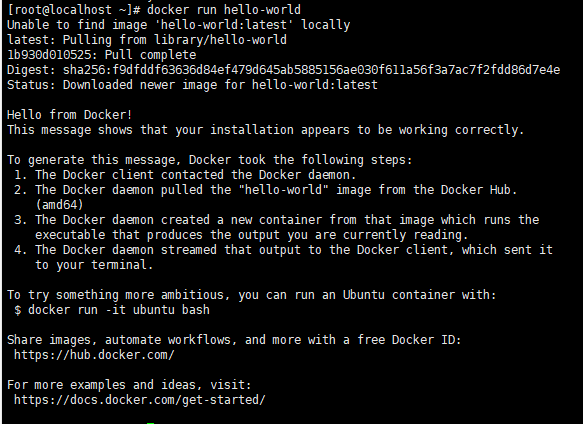Click 'Status: Downloaded newer image' line
The image size is (583, 424).
pos(192,85)
